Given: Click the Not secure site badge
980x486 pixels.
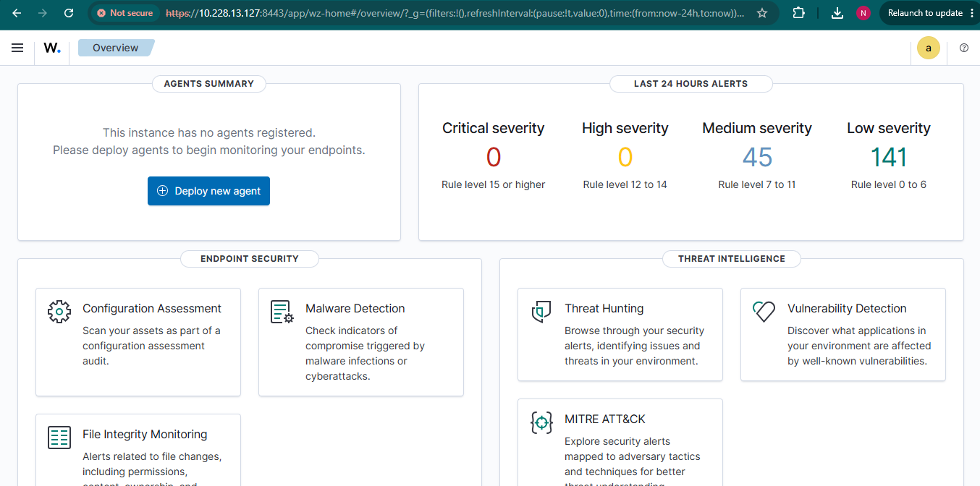Looking at the screenshot, I should tap(124, 13).
